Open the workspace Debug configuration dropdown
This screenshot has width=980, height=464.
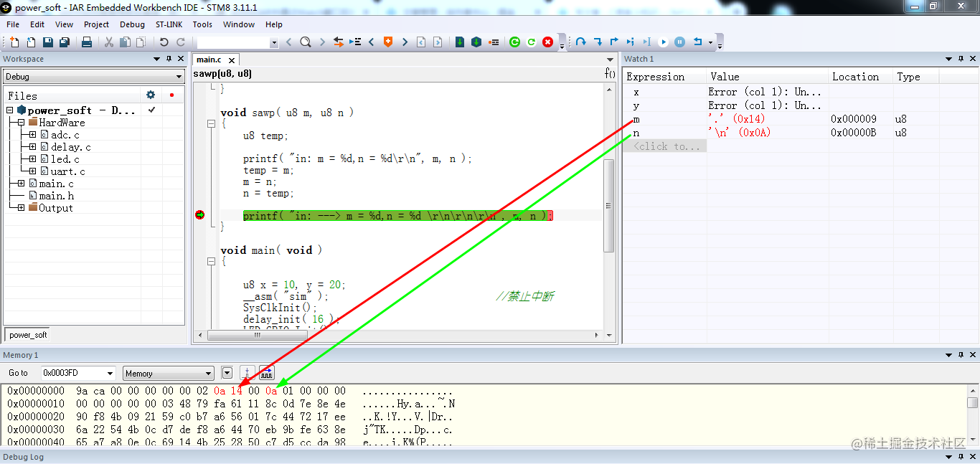coord(179,77)
